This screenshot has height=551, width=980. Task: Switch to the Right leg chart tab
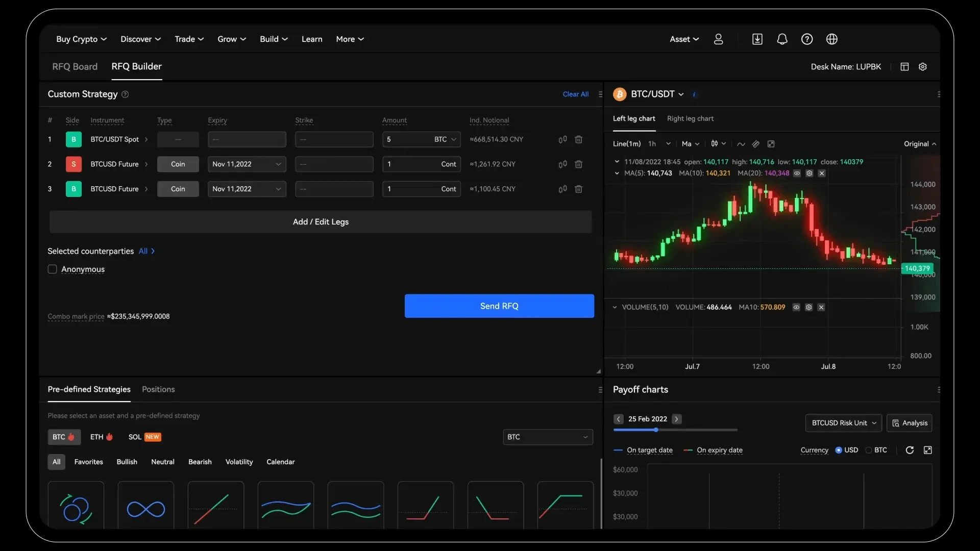tap(690, 118)
